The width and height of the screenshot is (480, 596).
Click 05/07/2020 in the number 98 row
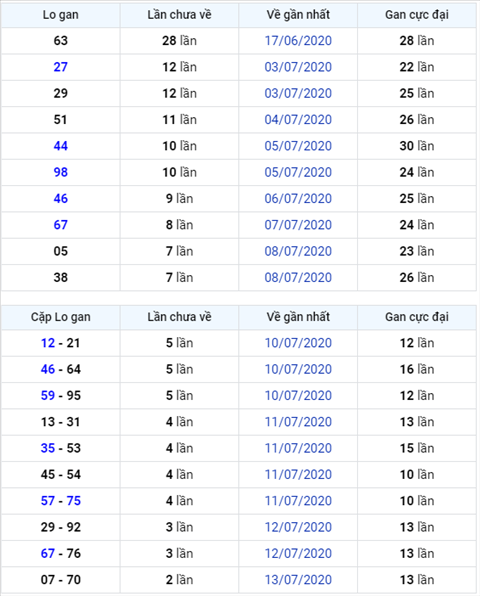click(298, 172)
